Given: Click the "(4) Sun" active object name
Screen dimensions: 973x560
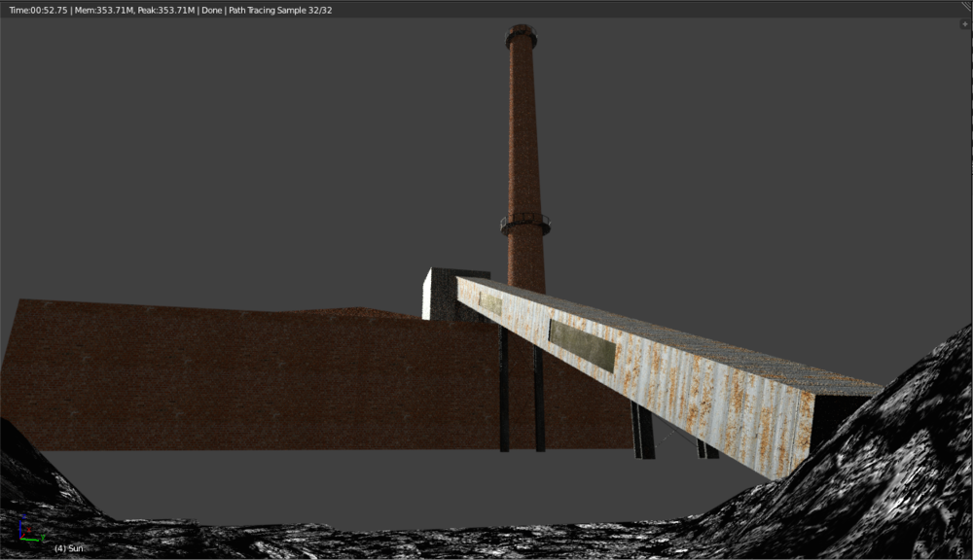Looking at the screenshot, I should (x=68, y=548).
